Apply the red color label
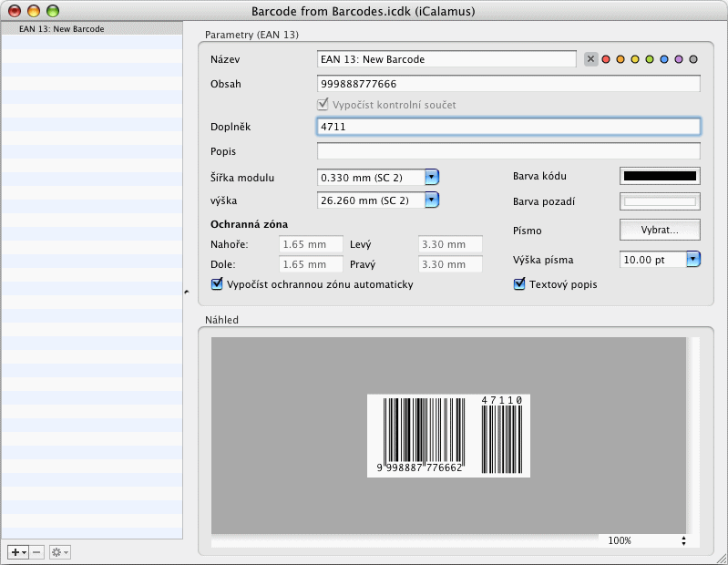The image size is (728, 565). (x=606, y=59)
